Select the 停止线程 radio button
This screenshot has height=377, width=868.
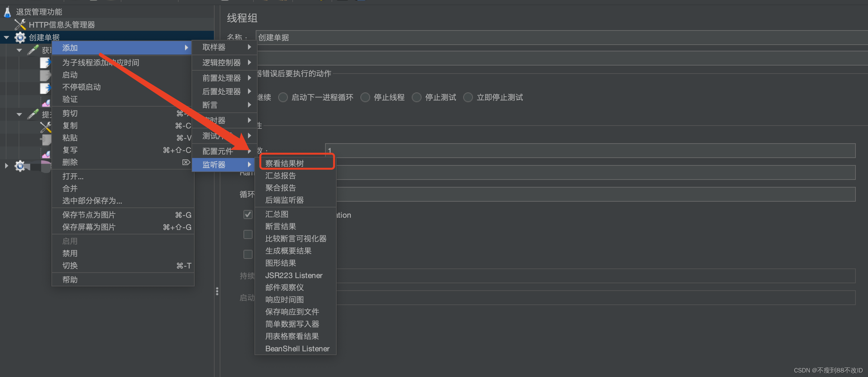(365, 97)
